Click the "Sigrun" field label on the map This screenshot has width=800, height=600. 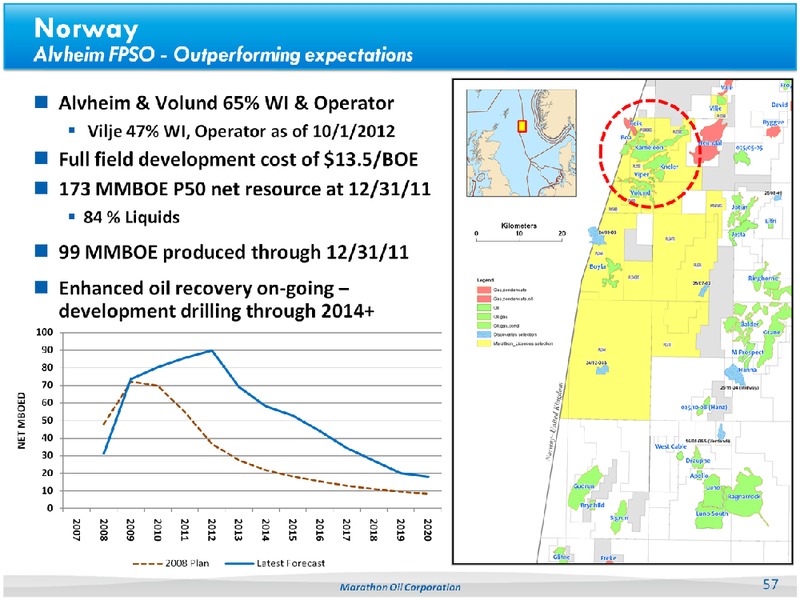pyautogui.click(x=619, y=517)
